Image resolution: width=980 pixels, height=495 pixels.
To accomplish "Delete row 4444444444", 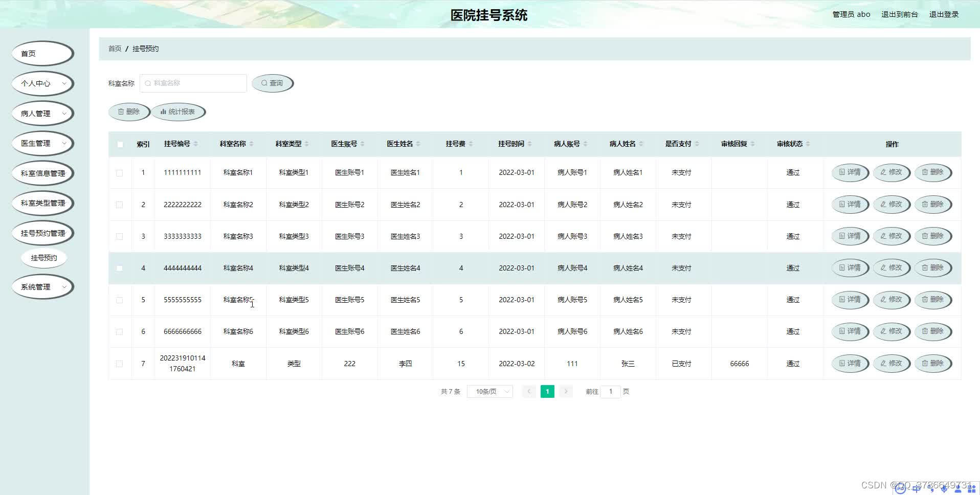I will point(933,268).
